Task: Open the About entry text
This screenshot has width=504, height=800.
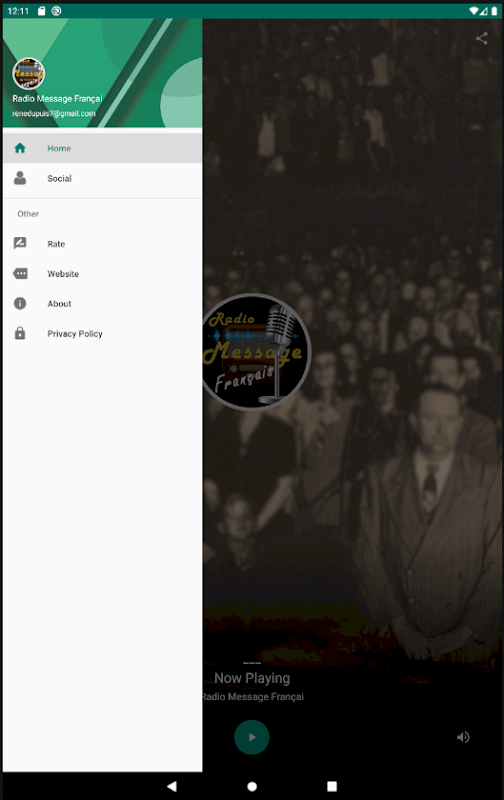Action: 59,304
